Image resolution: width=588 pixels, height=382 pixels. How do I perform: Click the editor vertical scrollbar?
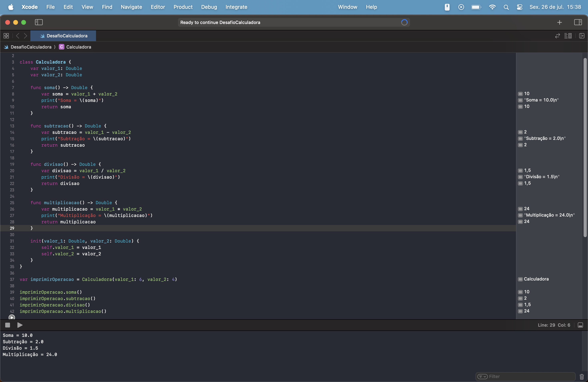coord(585,147)
